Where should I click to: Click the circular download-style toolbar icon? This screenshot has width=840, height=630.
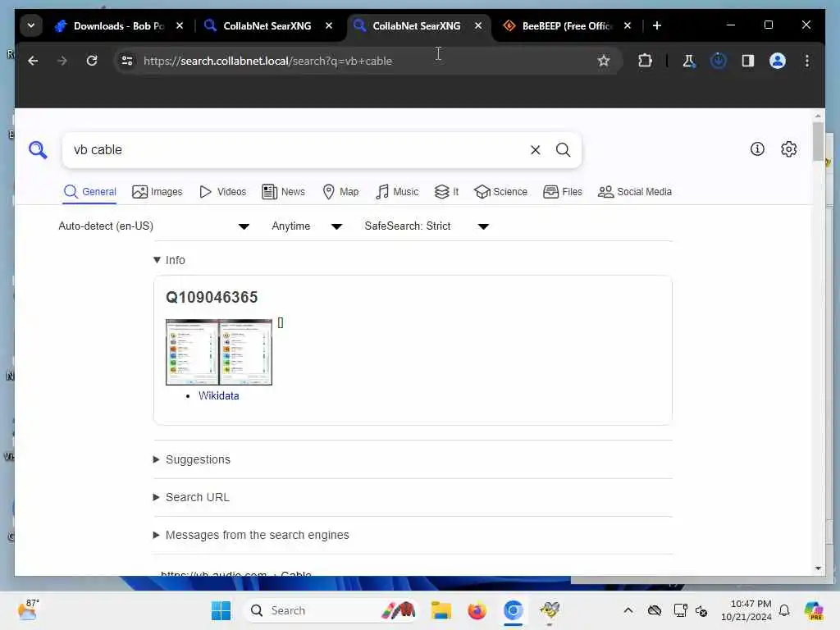coord(719,61)
